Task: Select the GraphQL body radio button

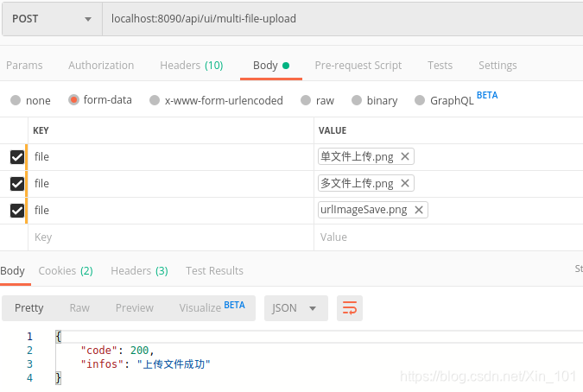Action: click(x=420, y=100)
